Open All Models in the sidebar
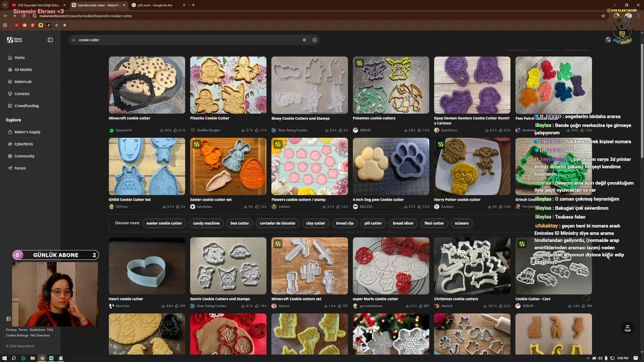 23,69
